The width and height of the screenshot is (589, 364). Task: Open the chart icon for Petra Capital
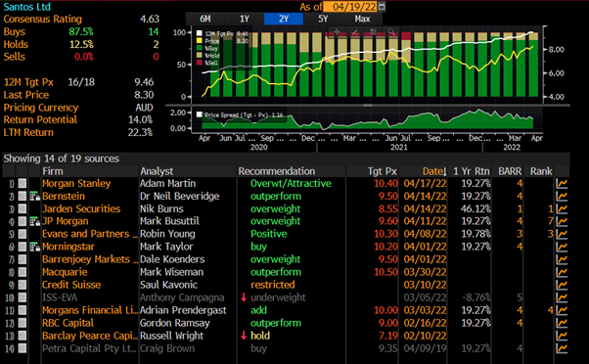[x=562, y=348]
